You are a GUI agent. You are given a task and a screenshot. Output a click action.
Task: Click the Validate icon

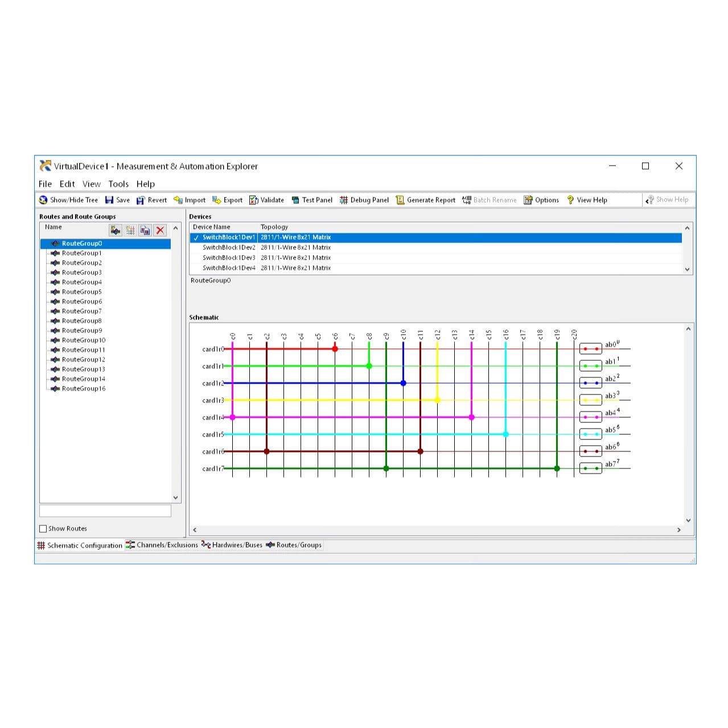(x=252, y=200)
